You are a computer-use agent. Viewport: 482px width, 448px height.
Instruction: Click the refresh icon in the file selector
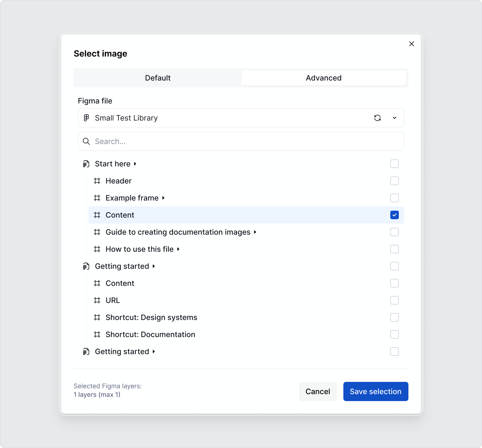coord(377,118)
